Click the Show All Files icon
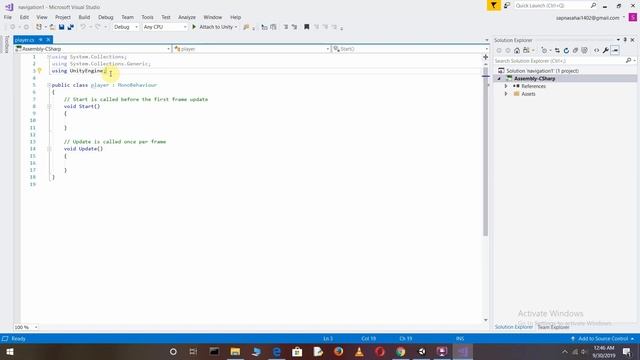 tap(584, 50)
